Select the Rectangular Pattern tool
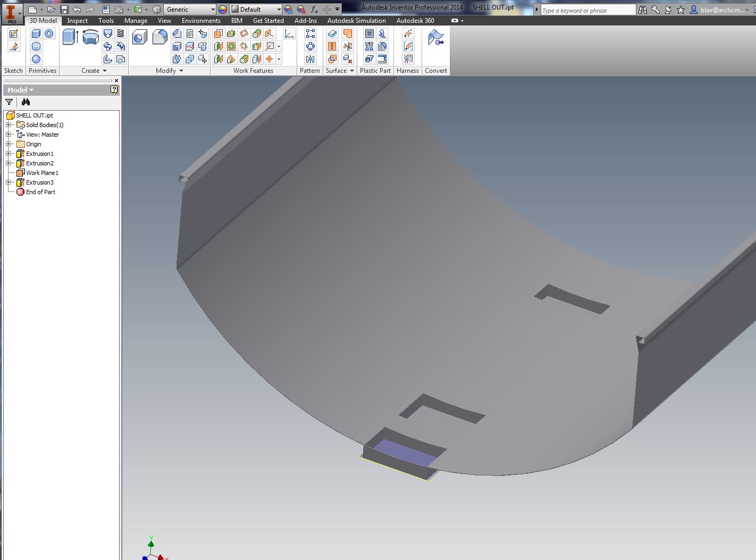This screenshot has height=560, width=756. pos(310,34)
